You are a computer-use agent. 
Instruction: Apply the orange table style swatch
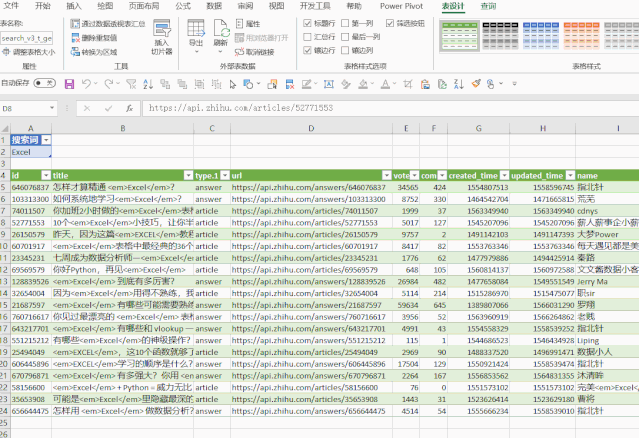coord(582,36)
